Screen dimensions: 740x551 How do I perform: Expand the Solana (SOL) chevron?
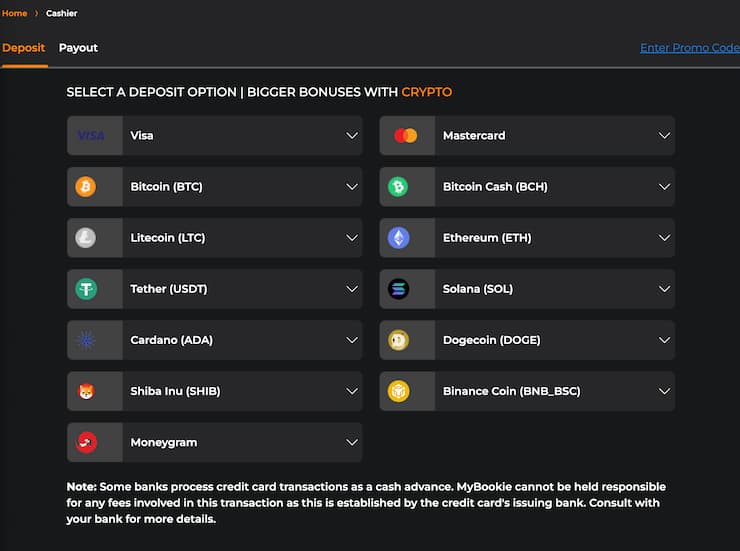coord(664,289)
